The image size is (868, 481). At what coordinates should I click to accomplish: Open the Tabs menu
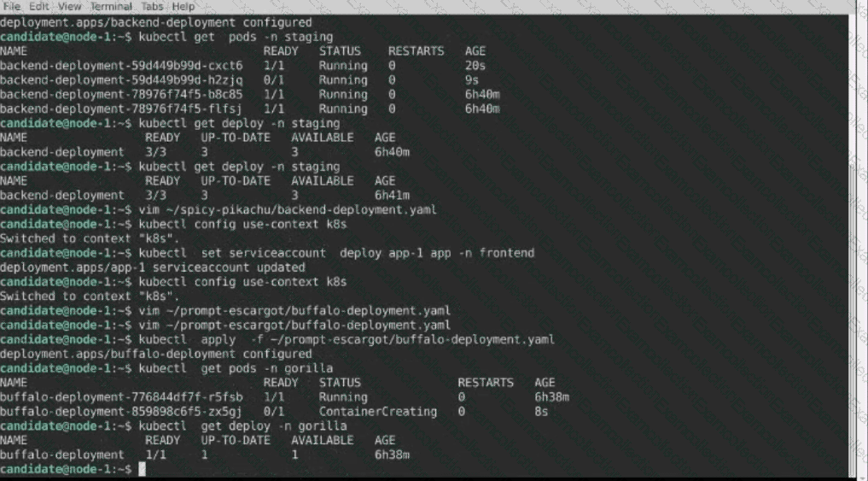pyautogui.click(x=153, y=6)
